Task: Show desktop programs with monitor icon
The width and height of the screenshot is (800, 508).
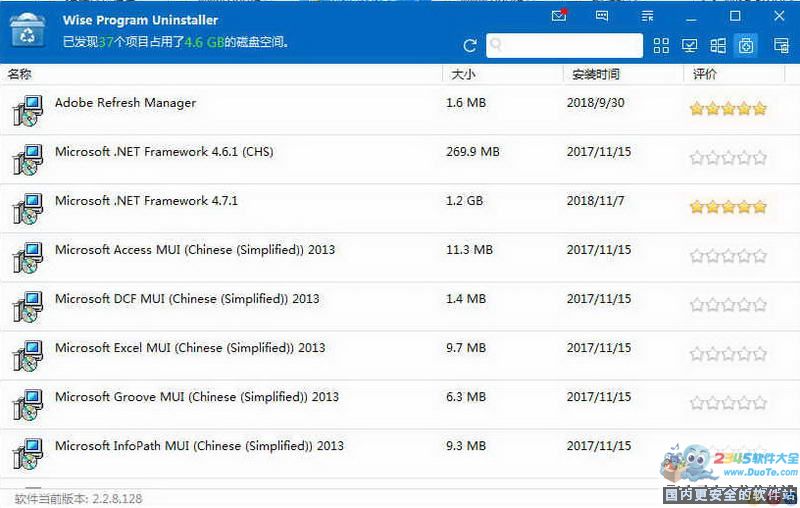Action: [689, 46]
